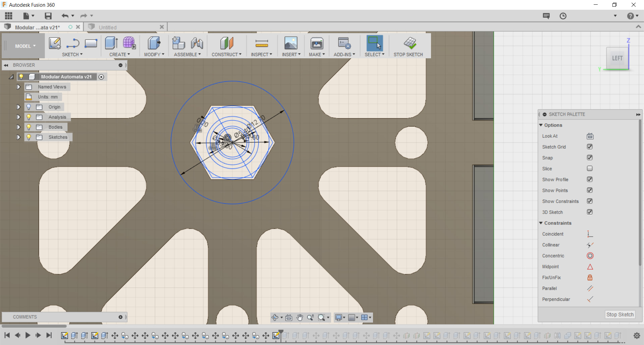644x345 pixels.
Task: Click the Press Pull modify icon
Action: 154,43
